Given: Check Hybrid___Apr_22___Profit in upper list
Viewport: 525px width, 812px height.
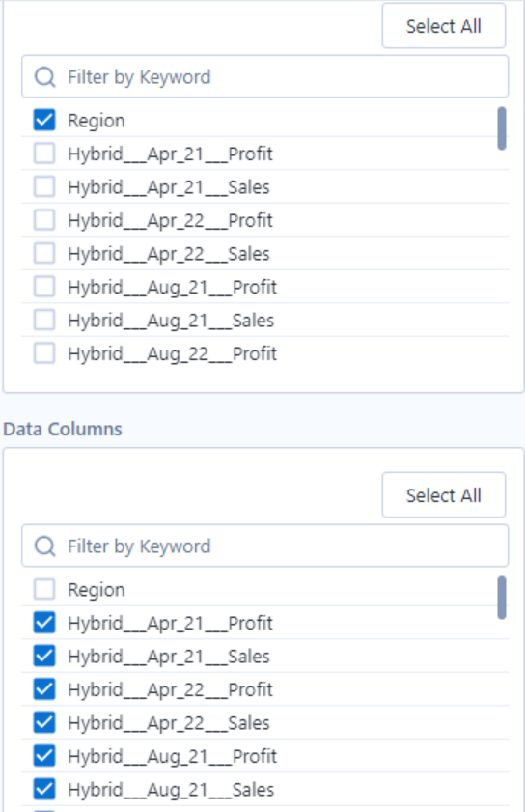Looking at the screenshot, I should pyautogui.click(x=44, y=220).
